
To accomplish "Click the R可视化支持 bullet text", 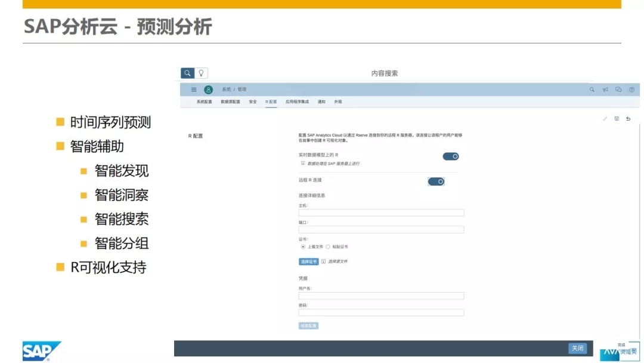I will point(109,267).
